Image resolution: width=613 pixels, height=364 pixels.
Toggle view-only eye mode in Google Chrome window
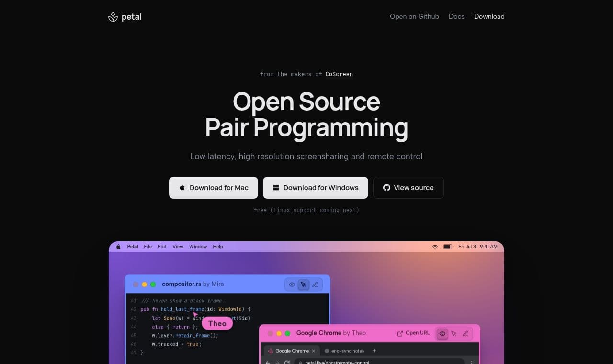click(x=442, y=333)
